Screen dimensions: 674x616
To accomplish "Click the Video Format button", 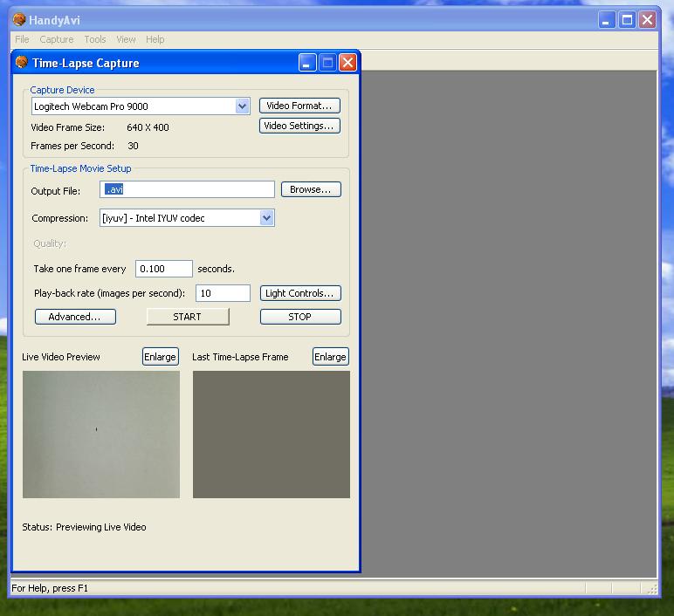I will [299, 106].
